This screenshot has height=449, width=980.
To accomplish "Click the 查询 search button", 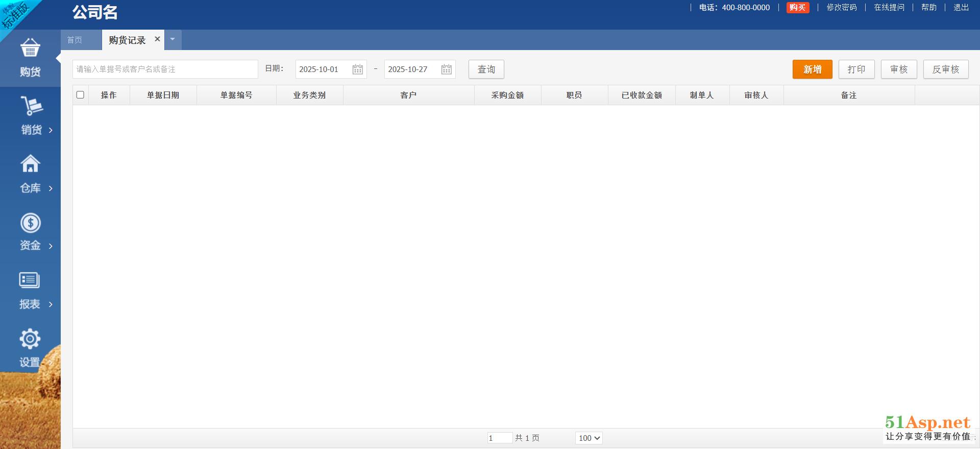I will pos(486,69).
